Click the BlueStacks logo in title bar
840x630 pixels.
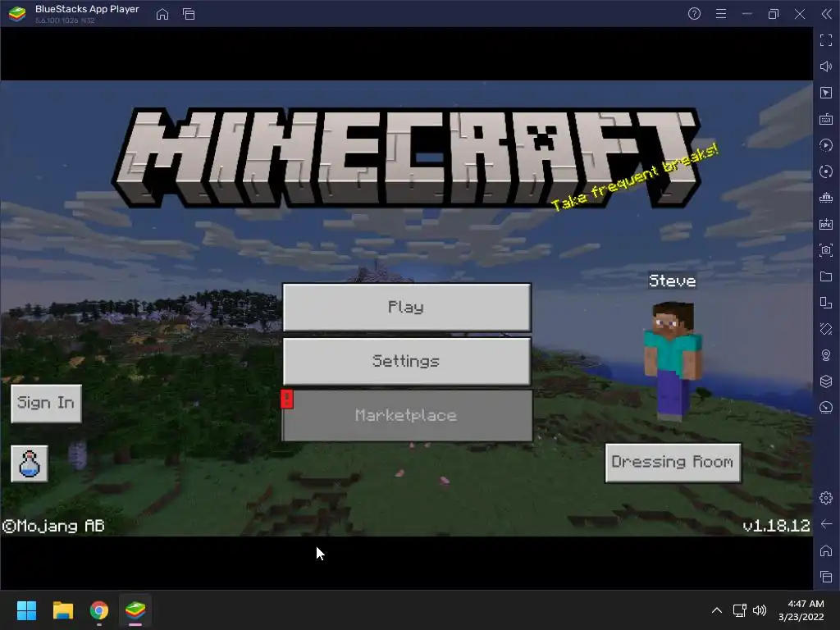coord(17,14)
